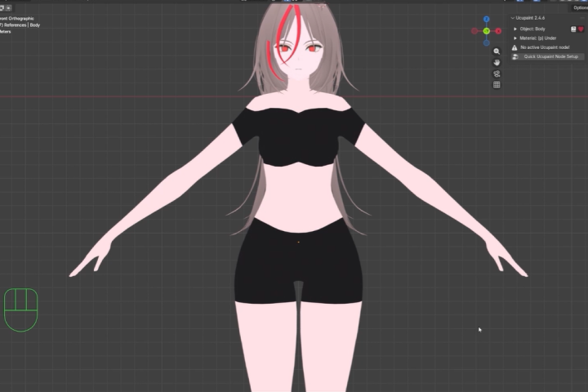This screenshot has width=588, height=392.
Task: Click the red heart icon in Ucupaint
Action: click(x=581, y=29)
